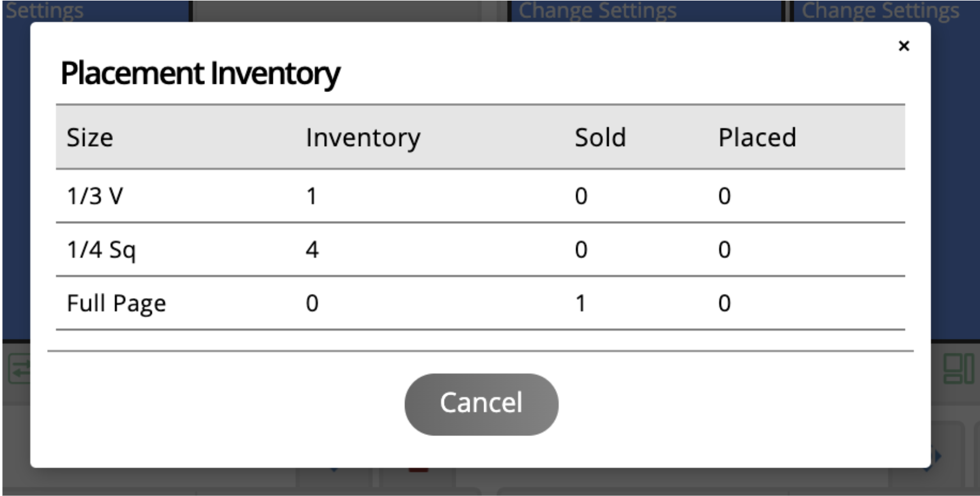Click the green swap arrows icon
This screenshot has height=496, width=980.
(x=19, y=369)
